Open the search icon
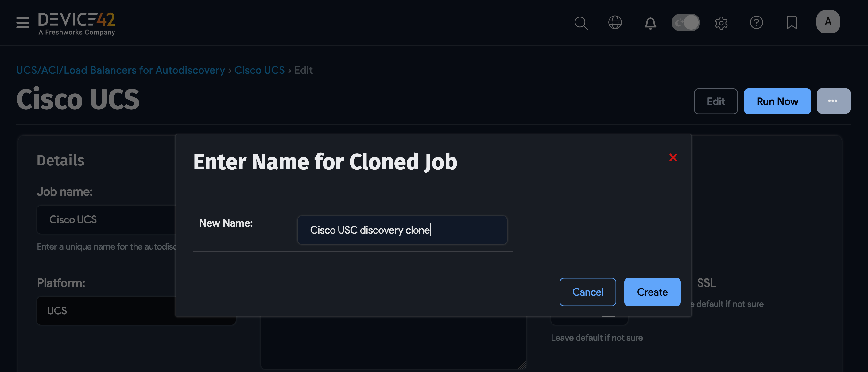The image size is (868, 372). (581, 23)
